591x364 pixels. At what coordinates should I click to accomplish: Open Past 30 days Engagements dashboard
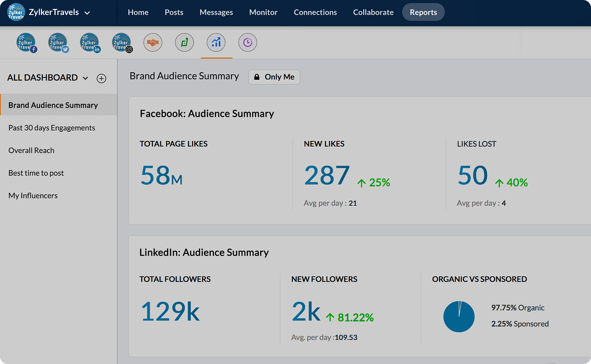(x=52, y=128)
